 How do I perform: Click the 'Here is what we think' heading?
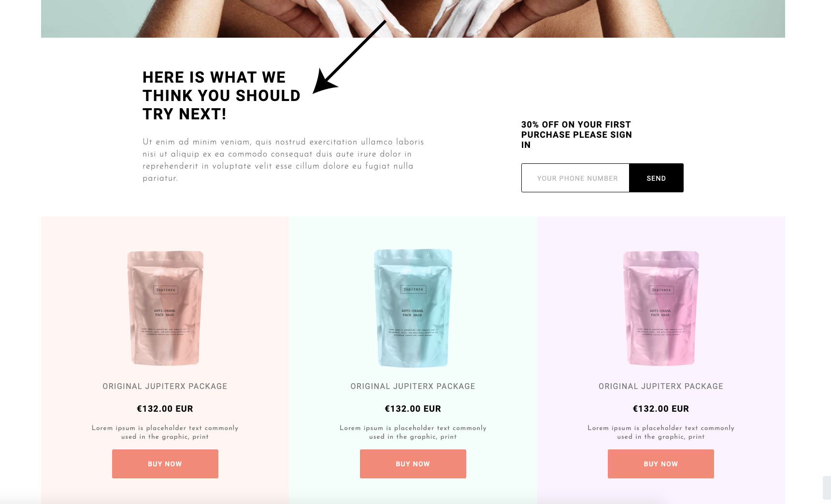[x=222, y=96]
